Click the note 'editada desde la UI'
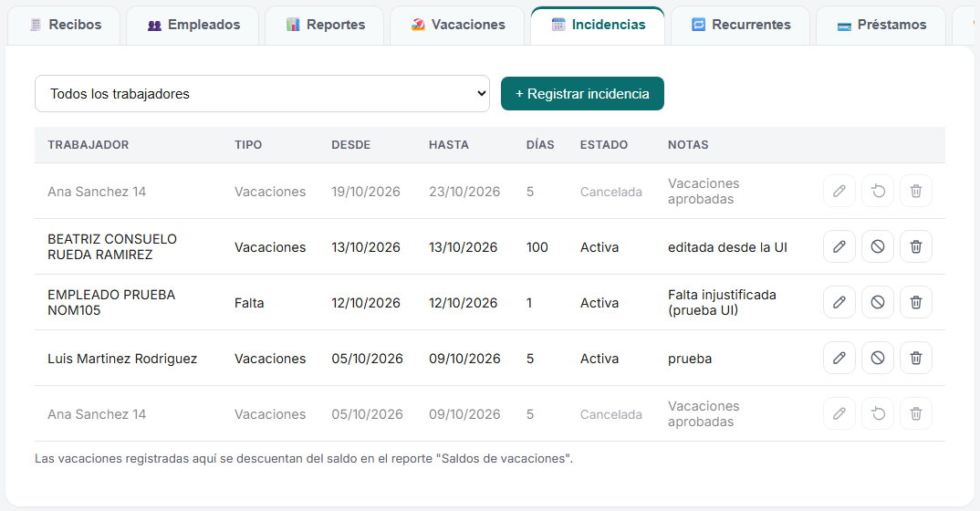Image resolution: width=980 pixels, height=511 pixels. pos(727,247)
